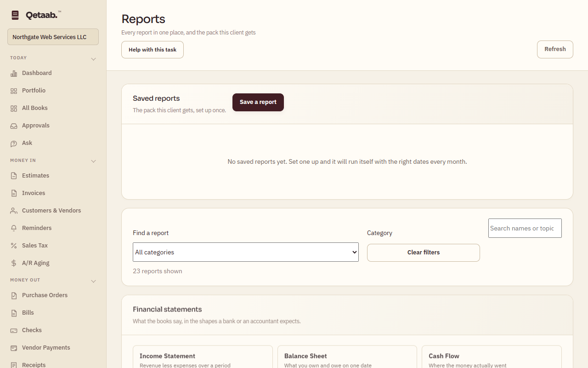Click the Save a report button
Screen dimensions: 588x368
coord(258,102)
